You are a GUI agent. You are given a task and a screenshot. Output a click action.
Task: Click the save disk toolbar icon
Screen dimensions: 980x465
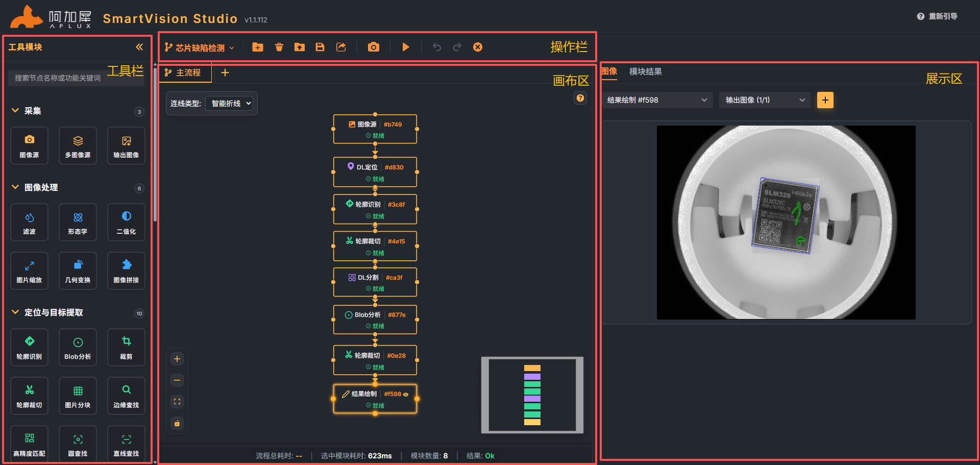[x=320, y=47]
